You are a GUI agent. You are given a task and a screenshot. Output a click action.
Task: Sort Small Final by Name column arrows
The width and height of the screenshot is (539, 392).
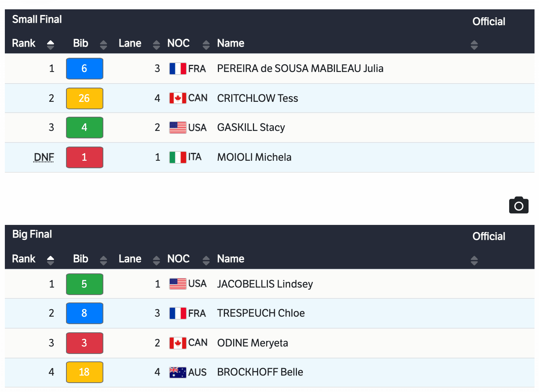pyautogui.click(x=474, y=45)
